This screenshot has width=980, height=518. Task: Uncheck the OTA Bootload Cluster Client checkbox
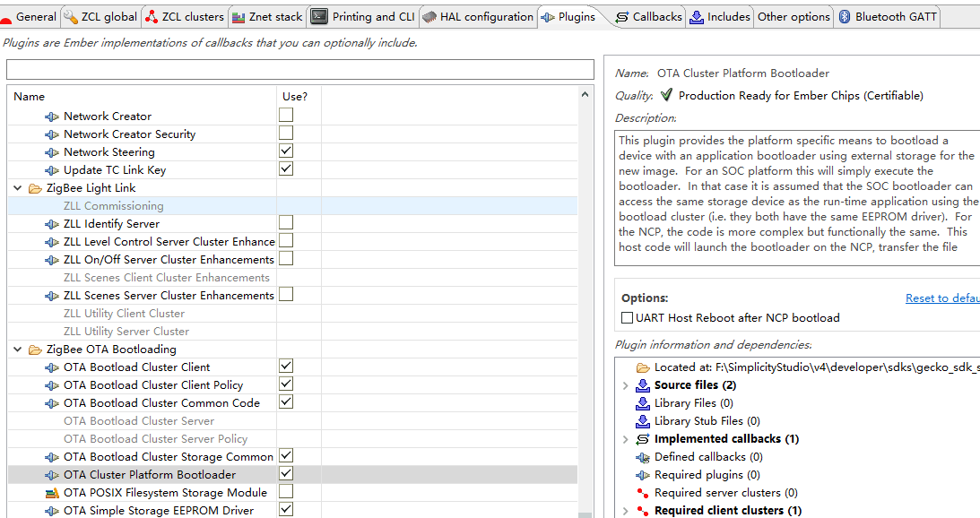[x=286, y=366]
